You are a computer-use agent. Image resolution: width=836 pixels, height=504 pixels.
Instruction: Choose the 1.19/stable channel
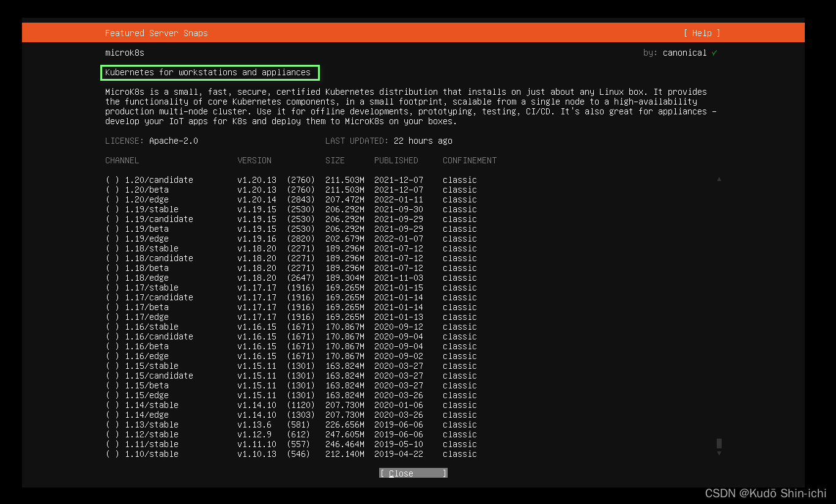(291, 209)
